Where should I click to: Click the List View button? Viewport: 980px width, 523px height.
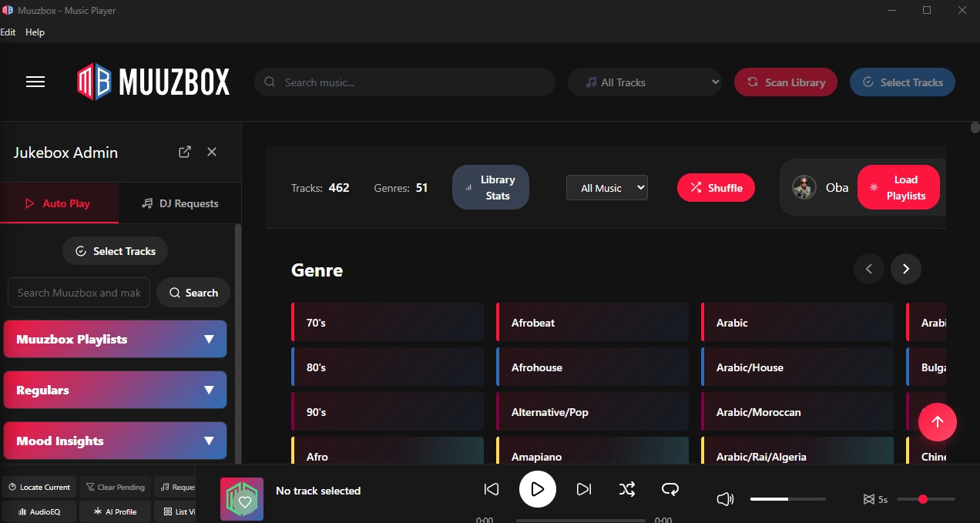tap(175, 511)
